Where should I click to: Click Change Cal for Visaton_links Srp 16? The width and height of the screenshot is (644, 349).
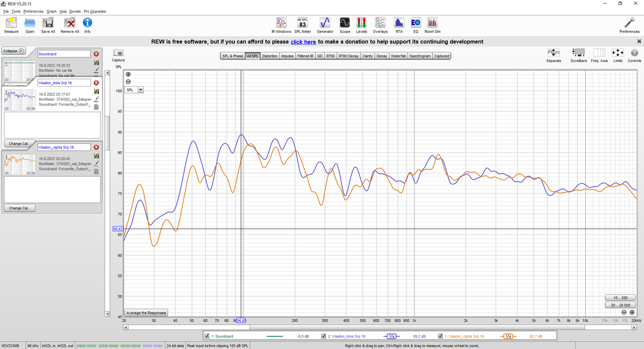coord(19,144)
